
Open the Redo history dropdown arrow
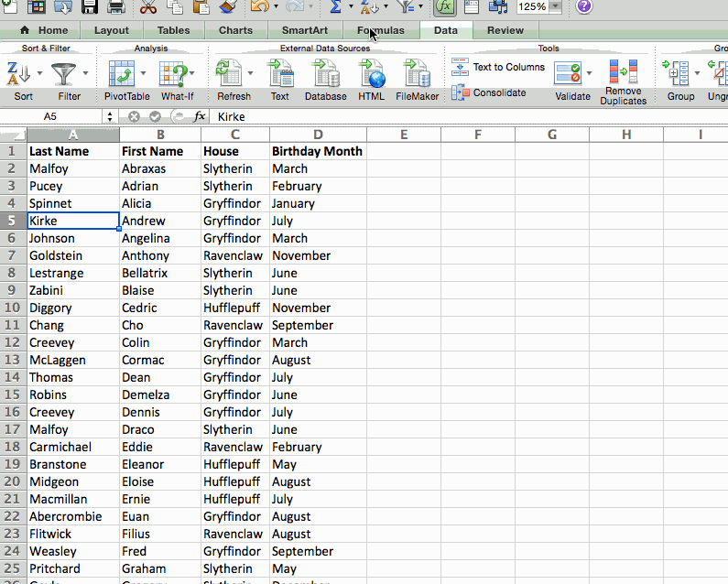[x=311, y=6]
